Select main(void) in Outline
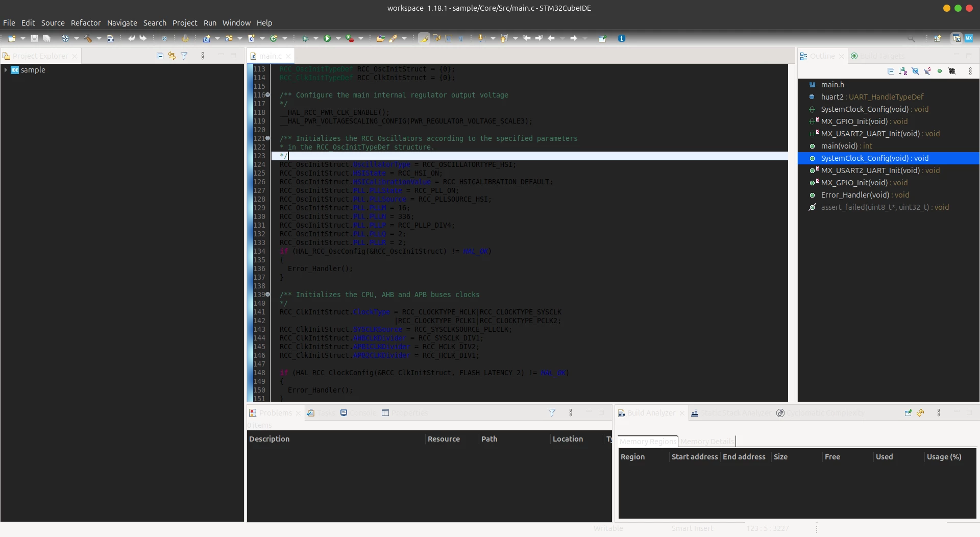This screenshot has width=980, height=537. click(889, 146)
